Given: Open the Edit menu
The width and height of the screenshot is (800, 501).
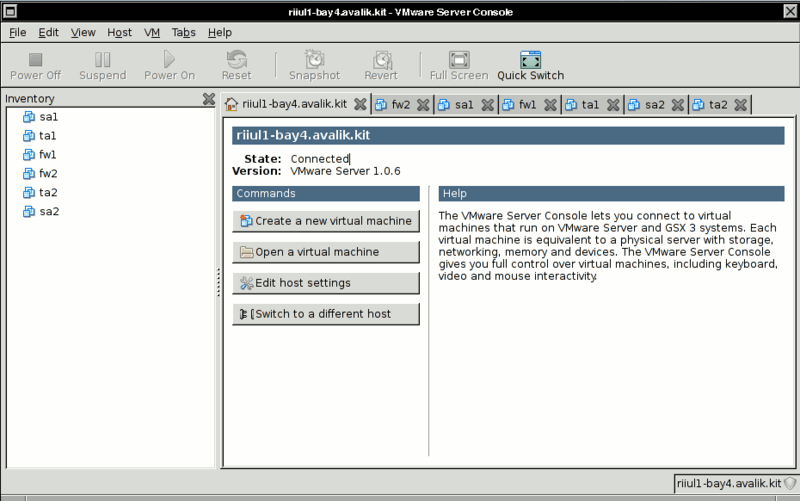Looking at the screenshot, I should coord(48,33).
